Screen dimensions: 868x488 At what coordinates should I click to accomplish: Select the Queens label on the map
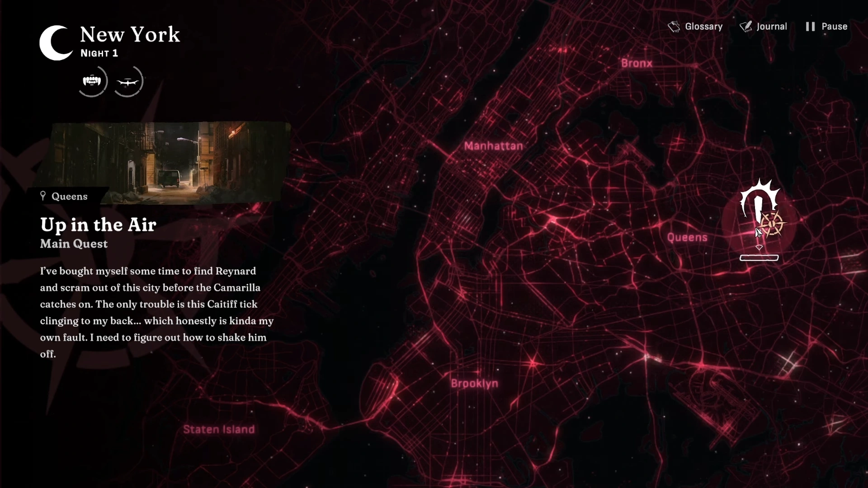pyautogui.click(x=687, y=238)
